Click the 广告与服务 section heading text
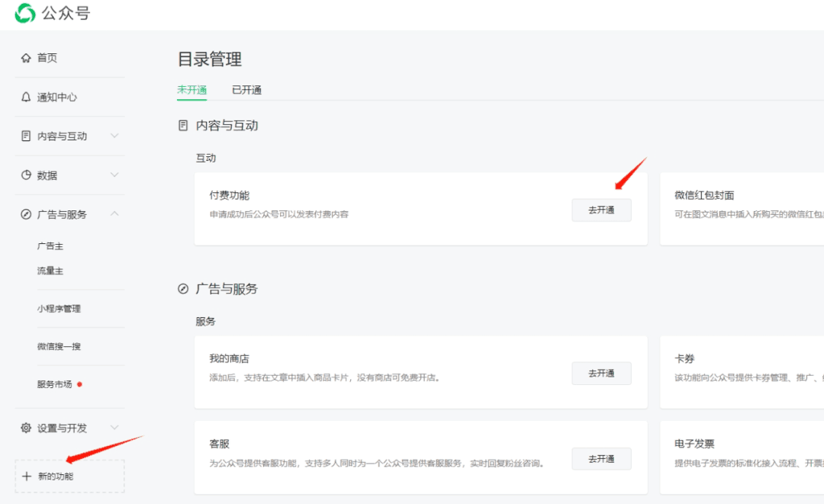The height and width of the screenshot is (504, 824). [227, 289]
